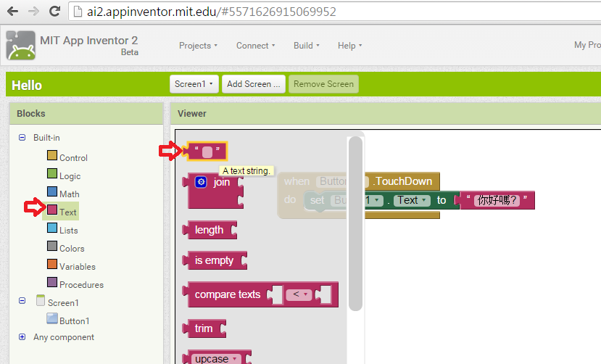Click the Lists category color square
The width and height of the screenshot is (601, 364).
click(52, 228)
